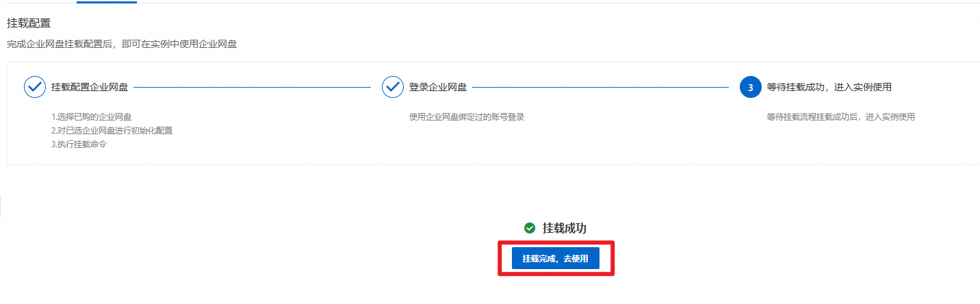Click sub-step 1.选择已购的企业网盘

click(x=91, y=117)
